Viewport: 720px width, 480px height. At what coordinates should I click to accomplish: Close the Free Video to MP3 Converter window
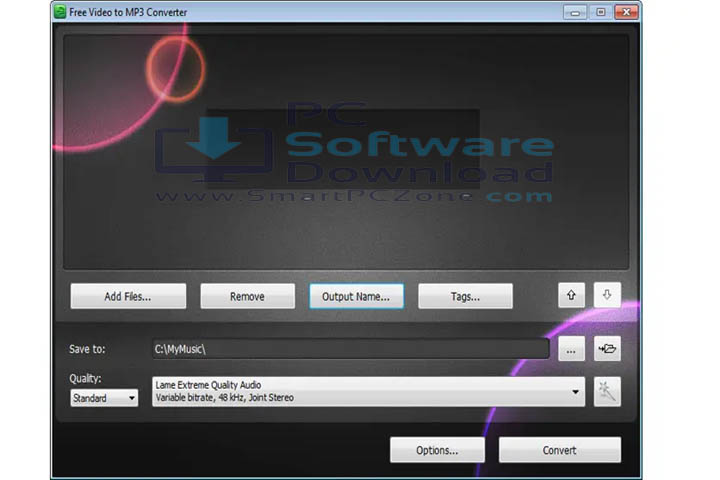[626, 12]
